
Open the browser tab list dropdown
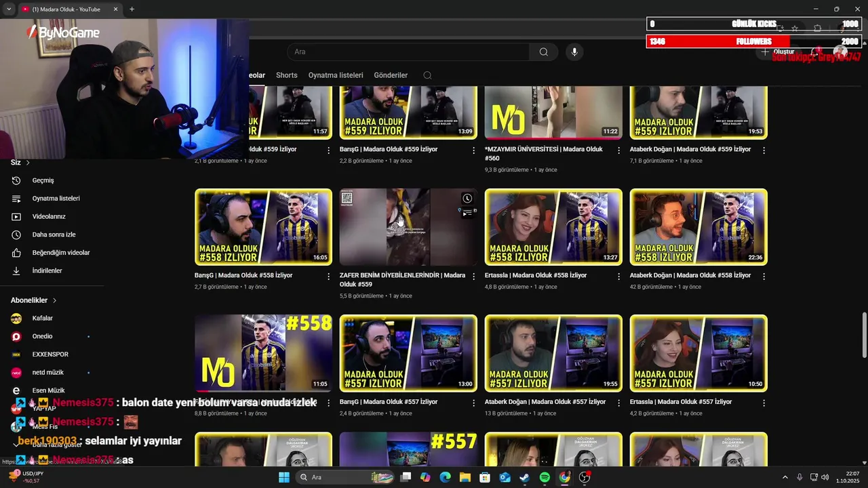(9, 9)
